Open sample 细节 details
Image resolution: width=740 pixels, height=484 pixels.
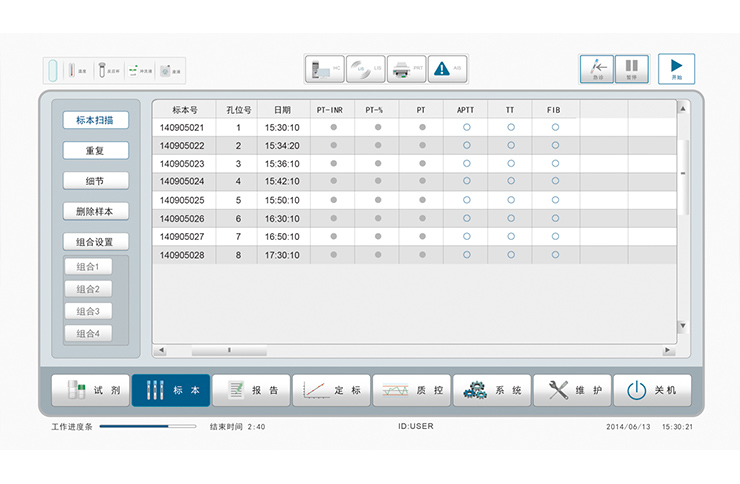[96, 181]
